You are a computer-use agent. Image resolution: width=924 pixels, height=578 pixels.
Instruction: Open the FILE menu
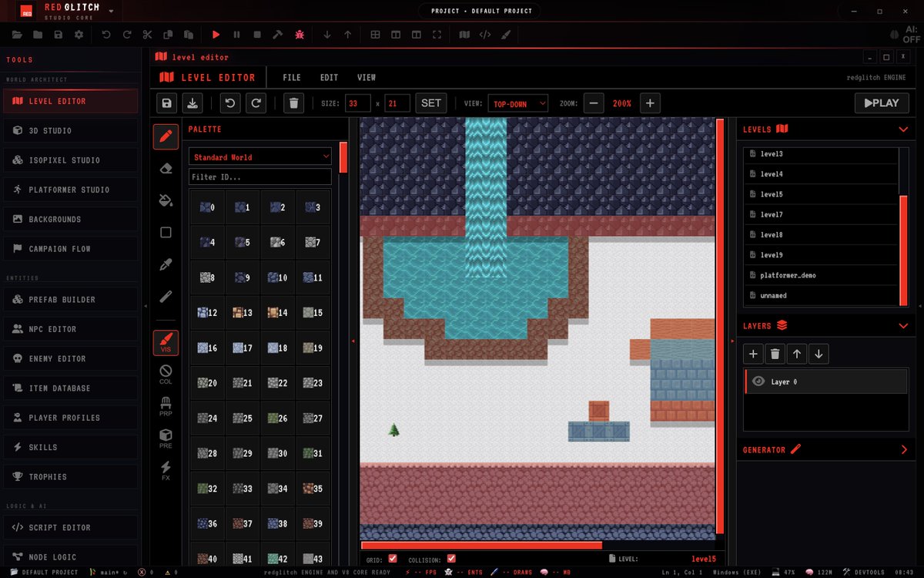tap(292, 78)
